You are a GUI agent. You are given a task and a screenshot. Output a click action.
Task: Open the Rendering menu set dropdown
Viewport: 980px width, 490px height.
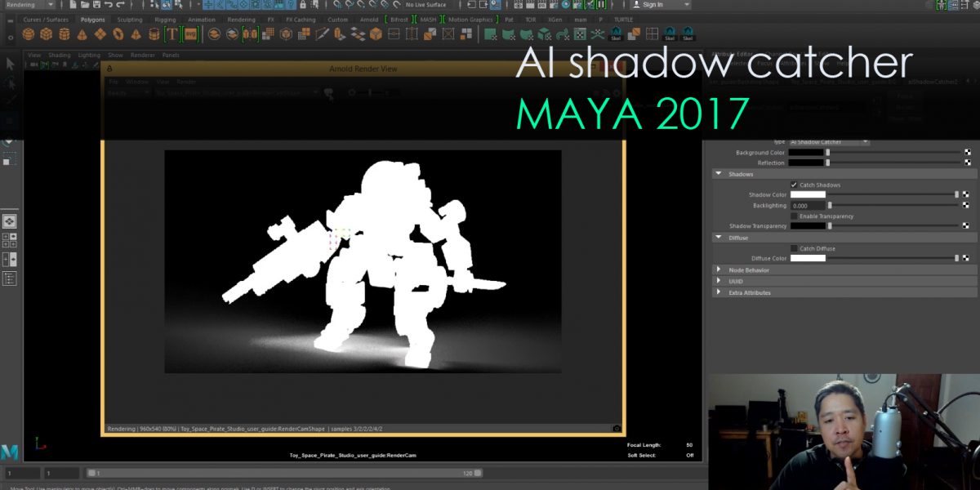tap(31, 5)
